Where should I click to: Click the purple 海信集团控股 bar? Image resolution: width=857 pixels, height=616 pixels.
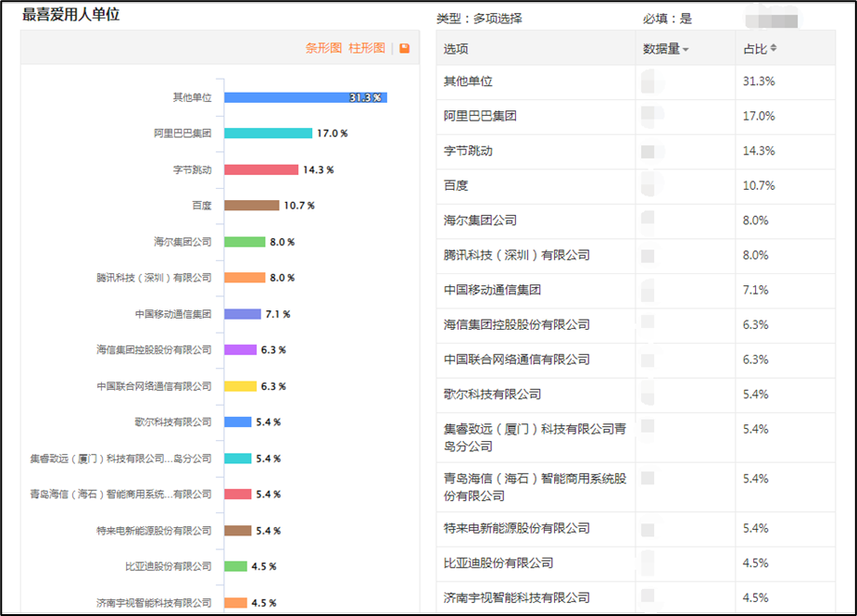pos(240,350)
